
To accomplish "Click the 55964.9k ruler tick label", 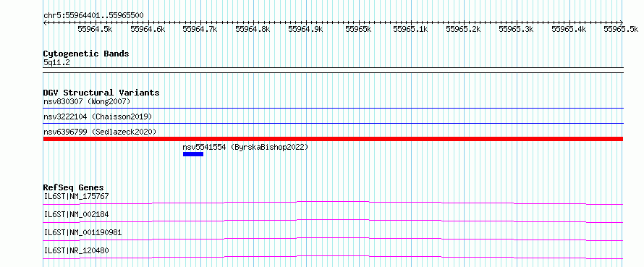I will point(305,29).
